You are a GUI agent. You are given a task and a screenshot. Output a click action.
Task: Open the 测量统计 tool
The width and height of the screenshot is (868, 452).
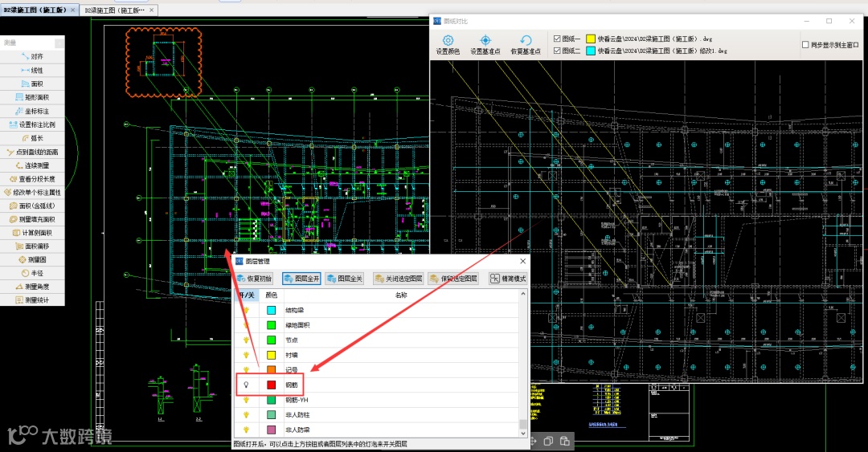(x=32, y=300)
